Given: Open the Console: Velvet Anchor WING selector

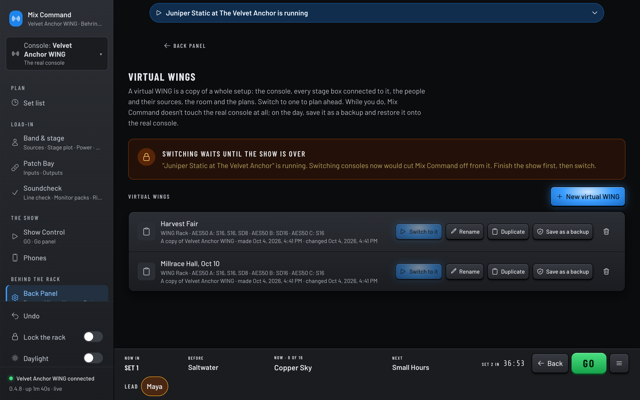Looking at the screenshot, I should point(57,54).
